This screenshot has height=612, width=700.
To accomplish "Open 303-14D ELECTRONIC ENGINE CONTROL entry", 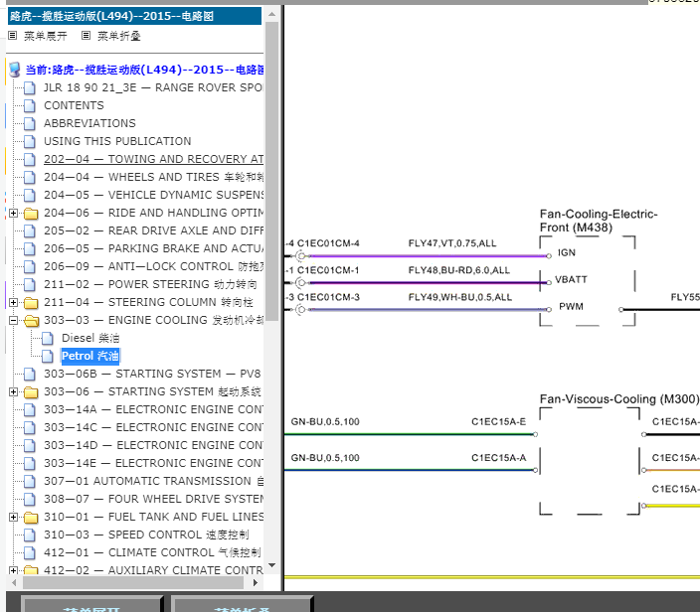I will click(153, 445).
